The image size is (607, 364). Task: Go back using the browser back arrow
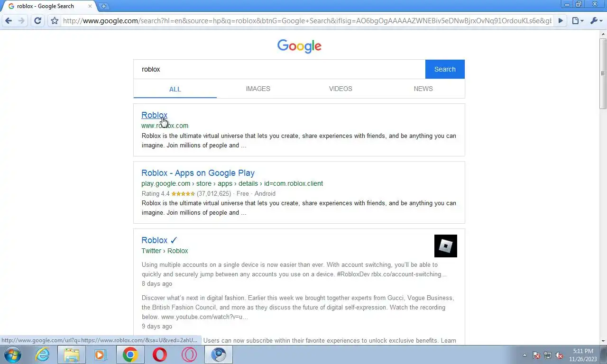[x=9, y=21]
